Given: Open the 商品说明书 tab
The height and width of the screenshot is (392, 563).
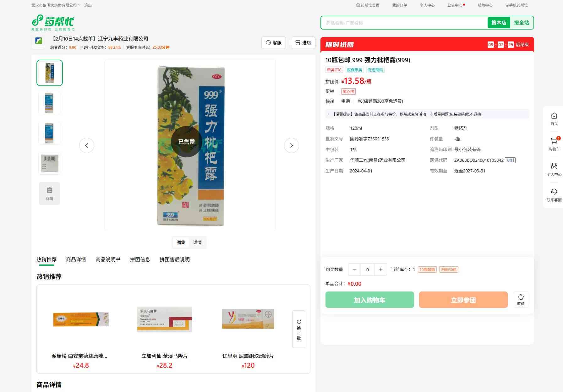Looking at the screenshot, I should (108, 259).
